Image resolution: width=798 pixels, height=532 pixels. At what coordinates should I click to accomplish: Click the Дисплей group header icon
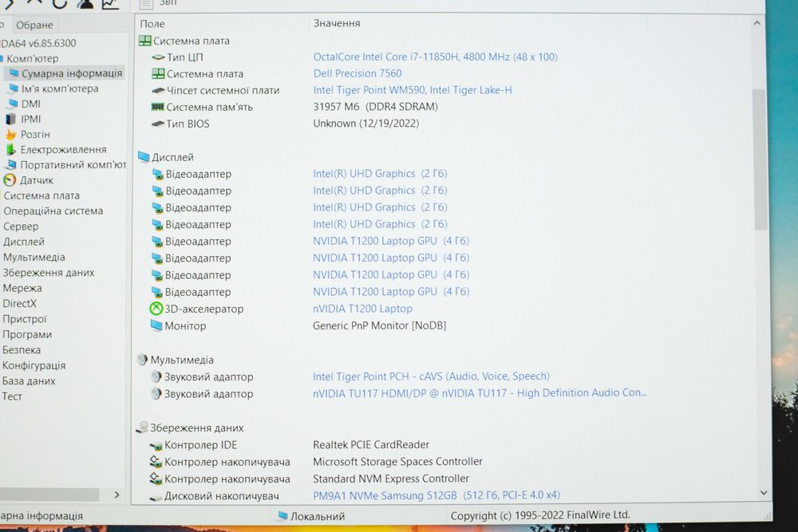[144, 157]
